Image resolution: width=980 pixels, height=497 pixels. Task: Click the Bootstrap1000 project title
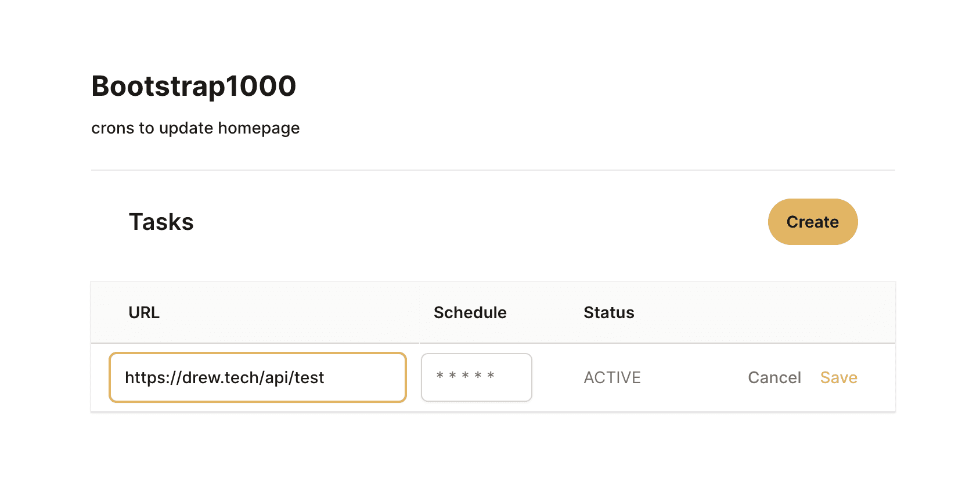coord(194,87)
